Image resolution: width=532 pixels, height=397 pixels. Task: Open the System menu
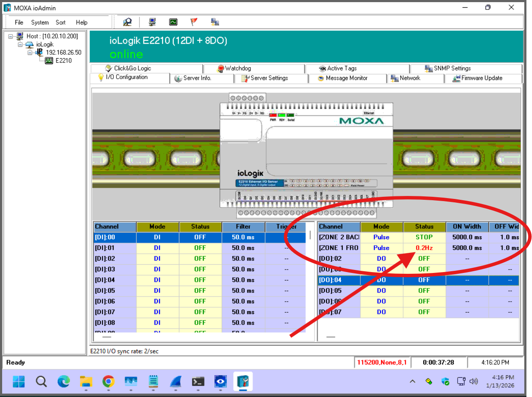[40, 22]
